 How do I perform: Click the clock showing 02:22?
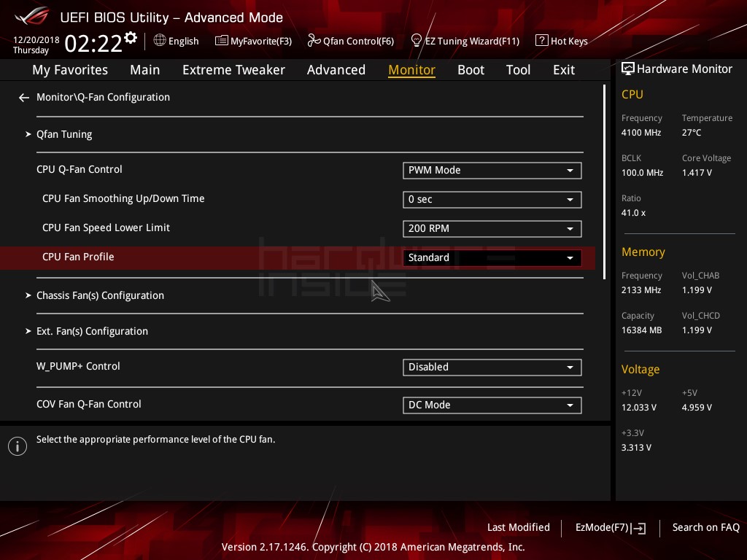93,44
